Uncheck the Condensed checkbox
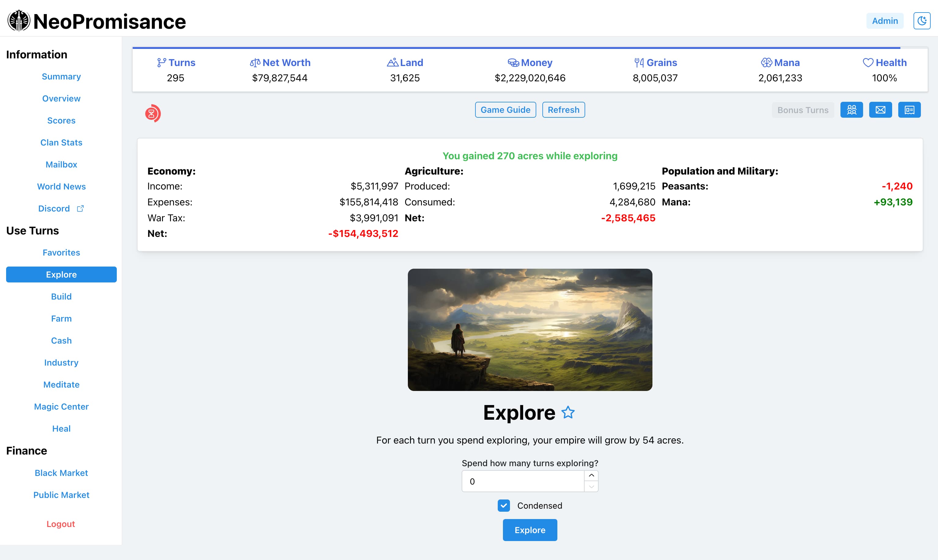Image resolution: width=938 pixels, height=560 pixels. click(x=504, y=505)
